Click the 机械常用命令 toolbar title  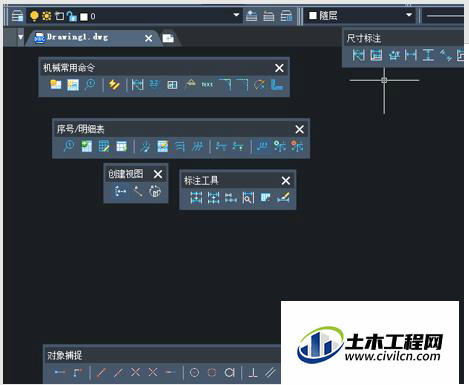[x=69, y=68]
